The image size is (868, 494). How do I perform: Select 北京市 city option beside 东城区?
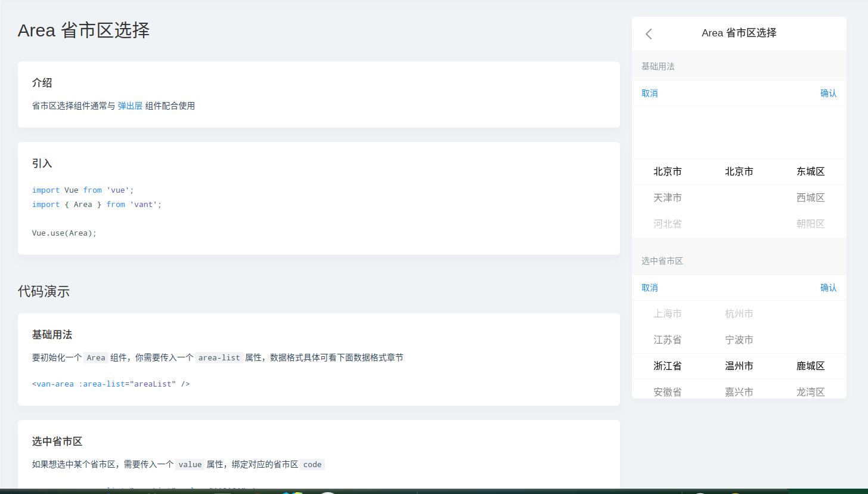tap(739, 172)
